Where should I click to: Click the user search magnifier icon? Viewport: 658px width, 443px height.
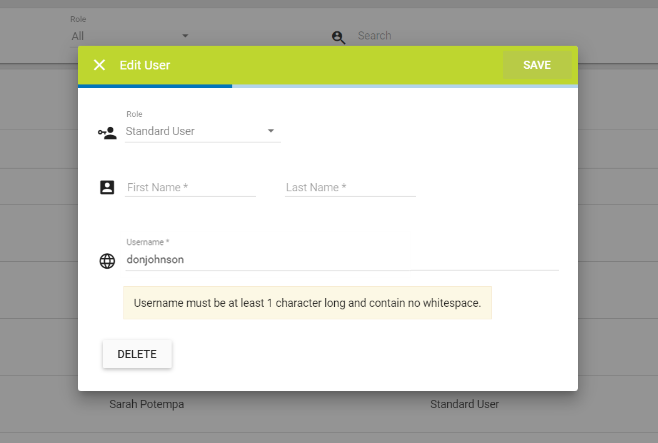pos(338,37)
